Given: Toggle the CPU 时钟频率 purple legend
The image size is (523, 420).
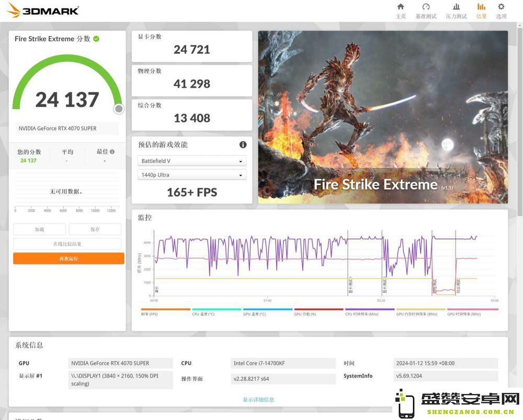Looking at the screenshot, I should click(370, 312).
